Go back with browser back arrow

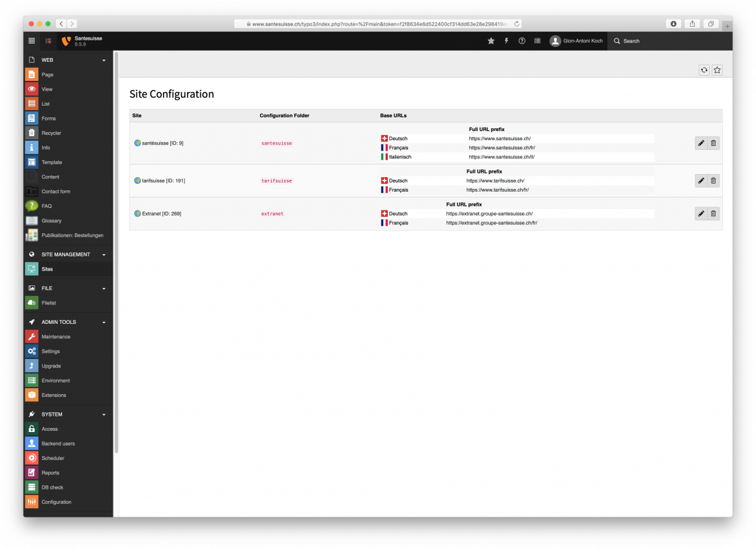coord(61,23)
